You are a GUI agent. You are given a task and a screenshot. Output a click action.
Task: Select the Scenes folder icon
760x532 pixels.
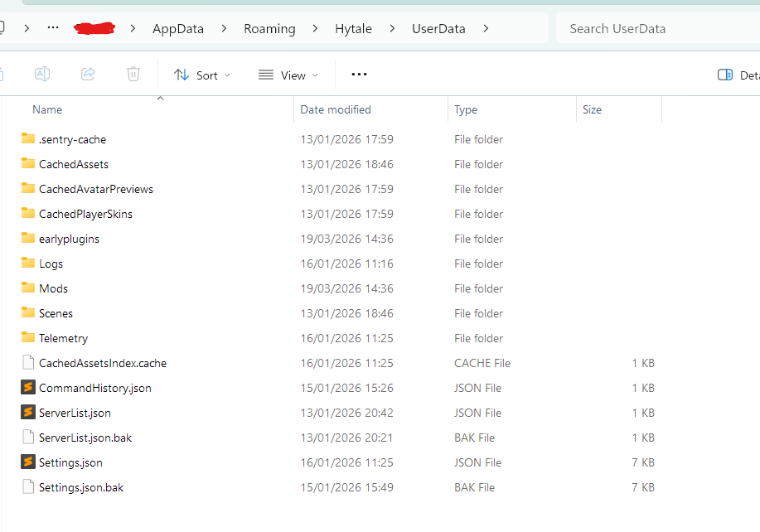click(28, 313)
